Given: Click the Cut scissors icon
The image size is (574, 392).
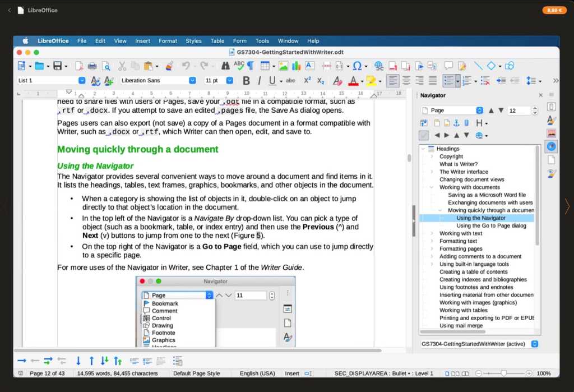Looking at the screenshot, I should [x=122, y=66].
